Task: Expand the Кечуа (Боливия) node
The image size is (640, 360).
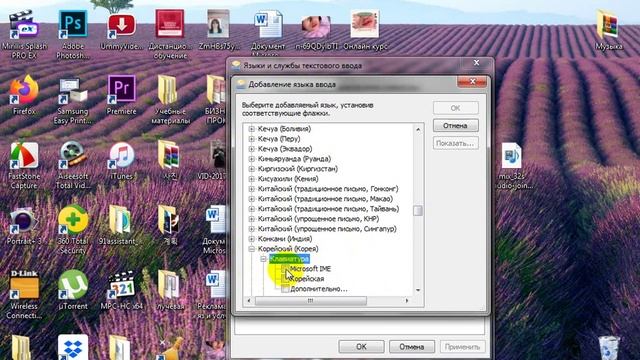Action: coord(252,129)
